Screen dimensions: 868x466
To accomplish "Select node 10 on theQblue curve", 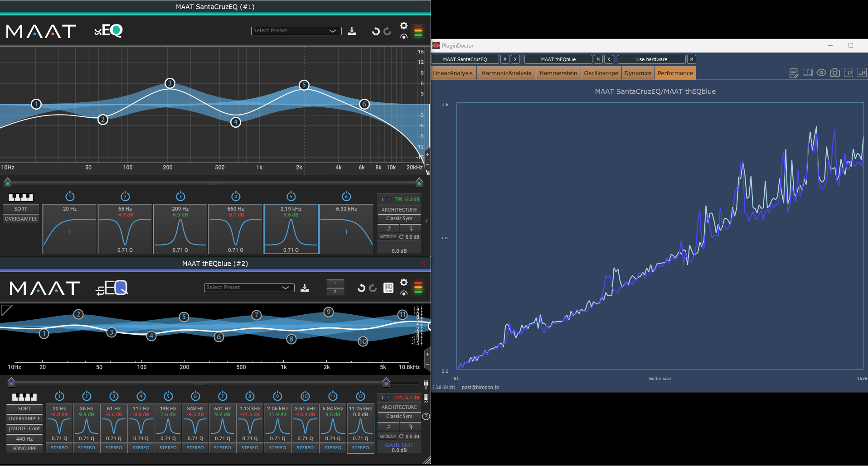I will (363, 341).
